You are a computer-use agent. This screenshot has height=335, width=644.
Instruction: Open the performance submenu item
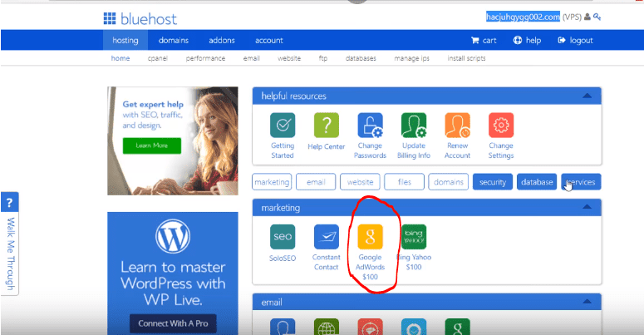tap(205, 58)
